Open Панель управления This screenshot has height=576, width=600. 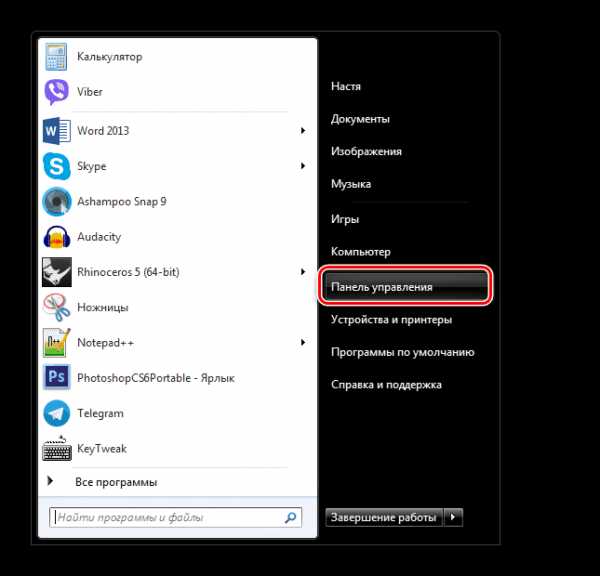(x=405, y=286)
